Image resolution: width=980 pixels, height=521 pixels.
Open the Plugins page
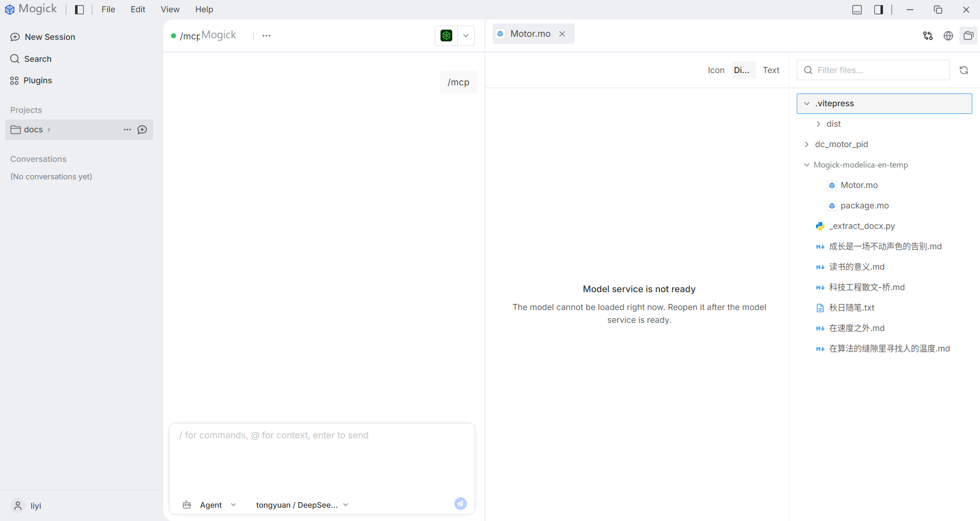coord(31,81)
